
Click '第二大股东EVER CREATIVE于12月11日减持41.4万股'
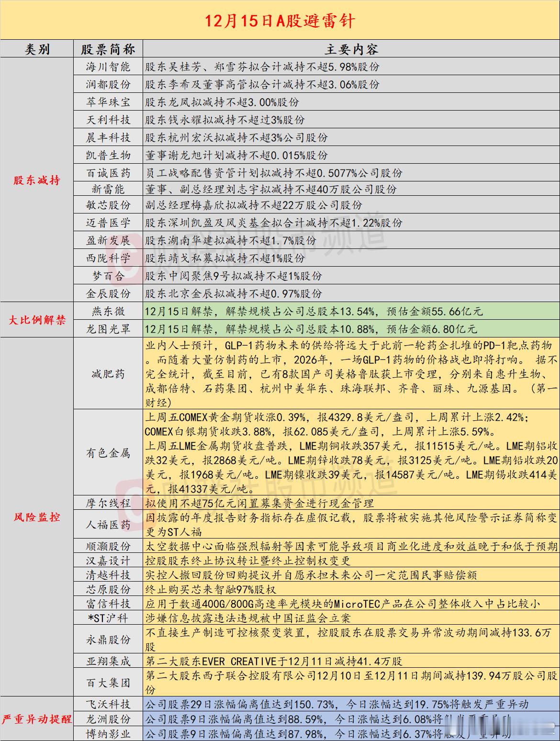pyautogui.click(x=274, y=661)
